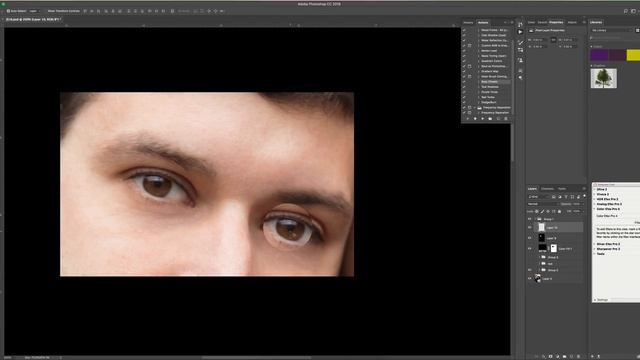Select the tree graphic thumbnail in Libraries
640x360 pixels.
pos(604,78)
